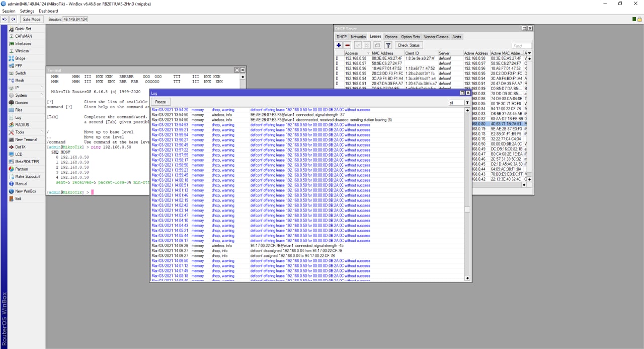This screenshot has height=349, width=644.
Task: Click the Freeze button in Log
Action: 160,102
